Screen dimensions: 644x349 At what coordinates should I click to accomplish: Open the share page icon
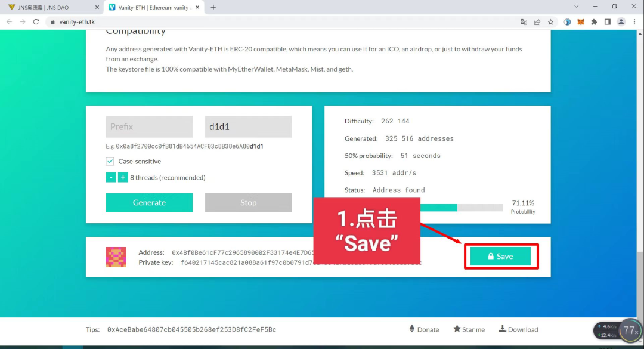click(537, 22)
